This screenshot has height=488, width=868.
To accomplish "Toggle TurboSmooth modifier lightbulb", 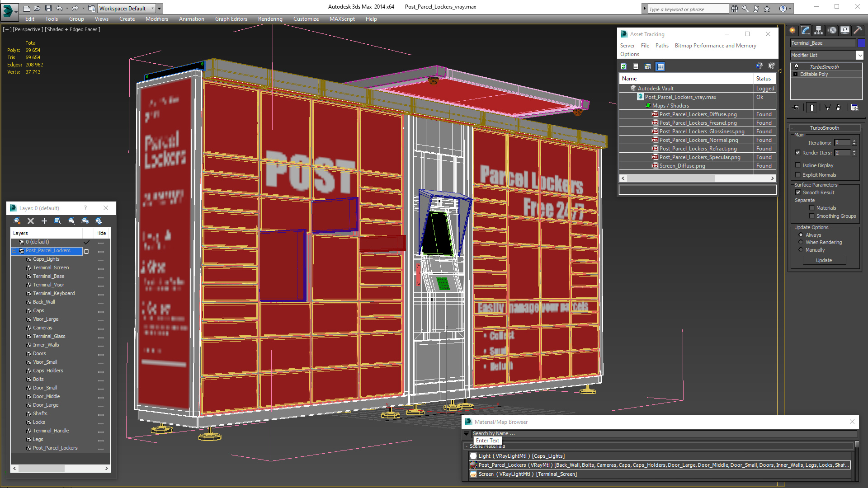I will pyautogui.click(x=797, y=66).
